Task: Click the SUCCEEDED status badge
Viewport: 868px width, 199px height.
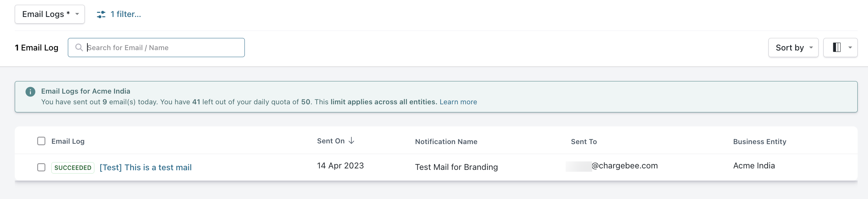Action: [73, 168]
